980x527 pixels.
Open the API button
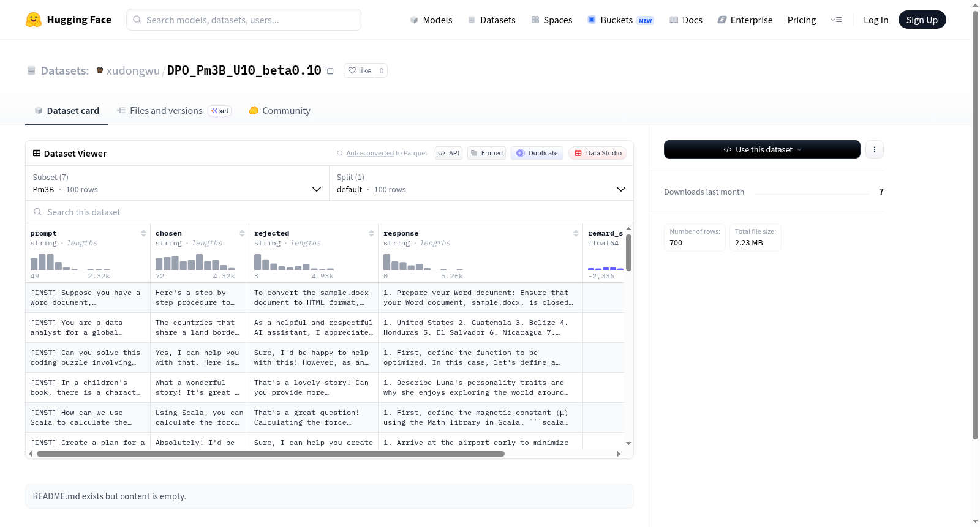pos(448,153)
